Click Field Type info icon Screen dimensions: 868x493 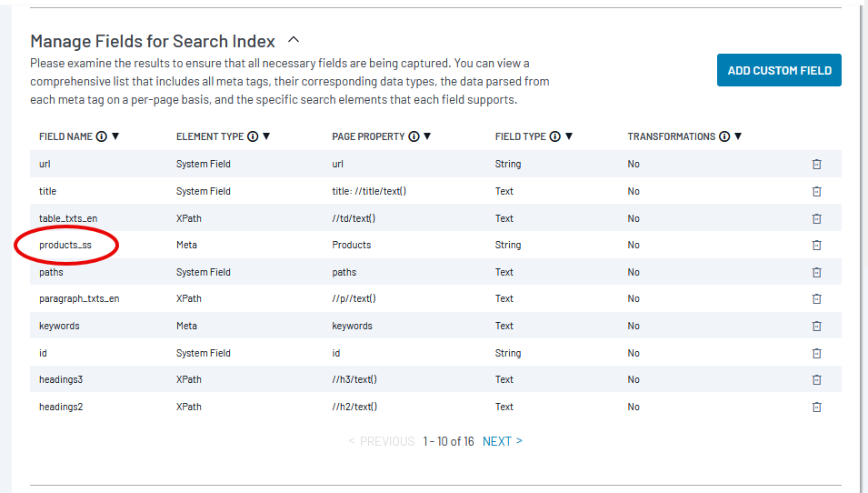[x=555, y=136]
